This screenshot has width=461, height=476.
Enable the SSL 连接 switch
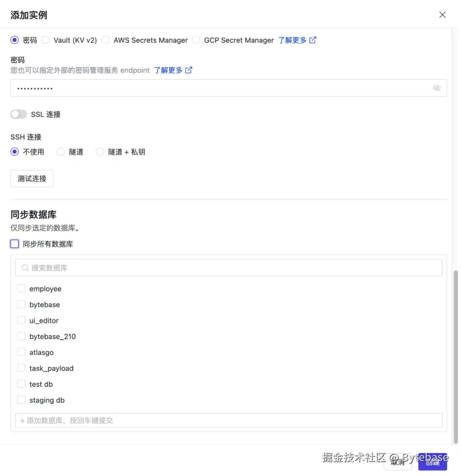tap(18, 114)
